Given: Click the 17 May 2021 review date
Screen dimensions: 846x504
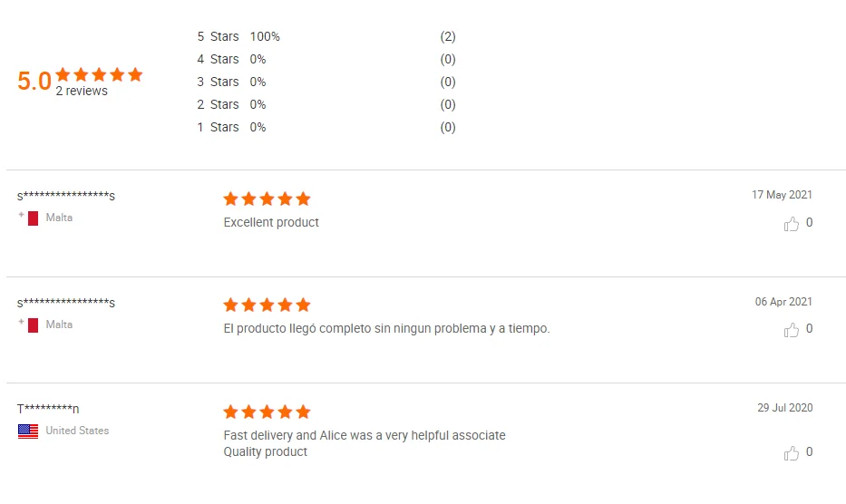Looking at the screenshot, I should coord(782,195).
